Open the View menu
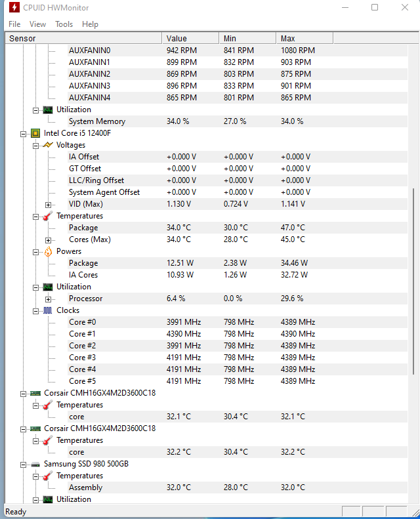 pyautogui.click(x=37, y=24)
